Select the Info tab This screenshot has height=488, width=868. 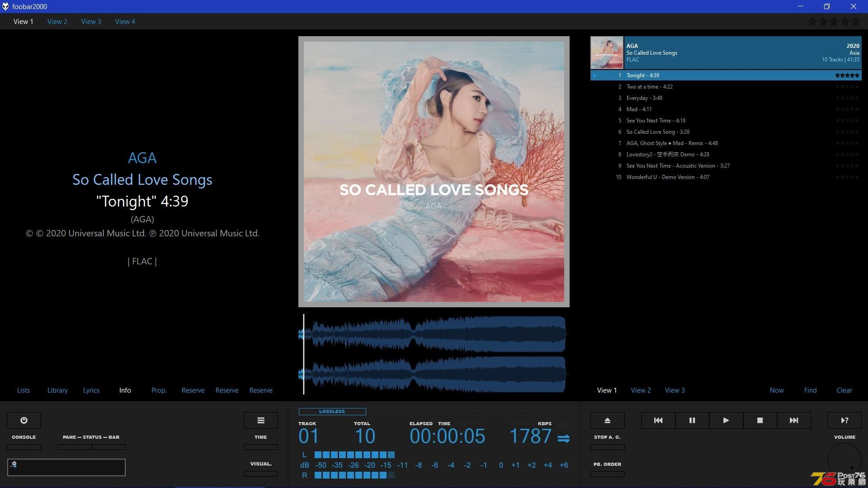click(x=125, y=390)
